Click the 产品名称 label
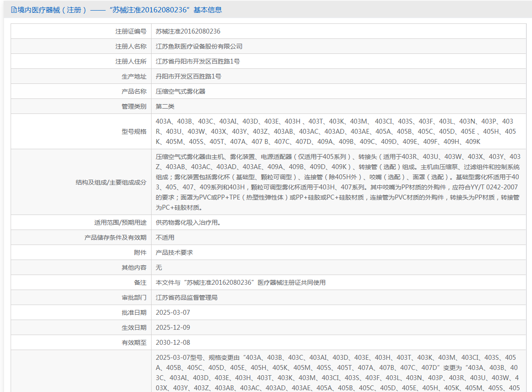This screenshot has width=532, height=392. coord(134,91)
